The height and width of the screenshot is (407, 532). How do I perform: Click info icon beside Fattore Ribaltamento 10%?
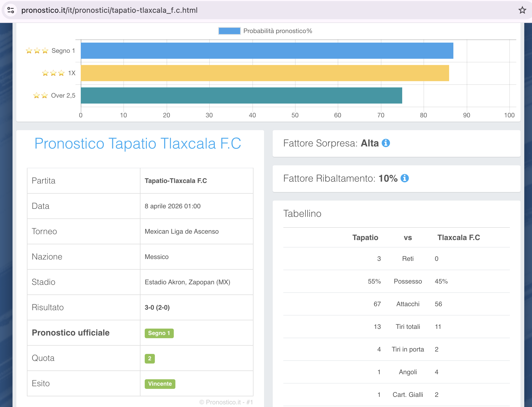405,178
